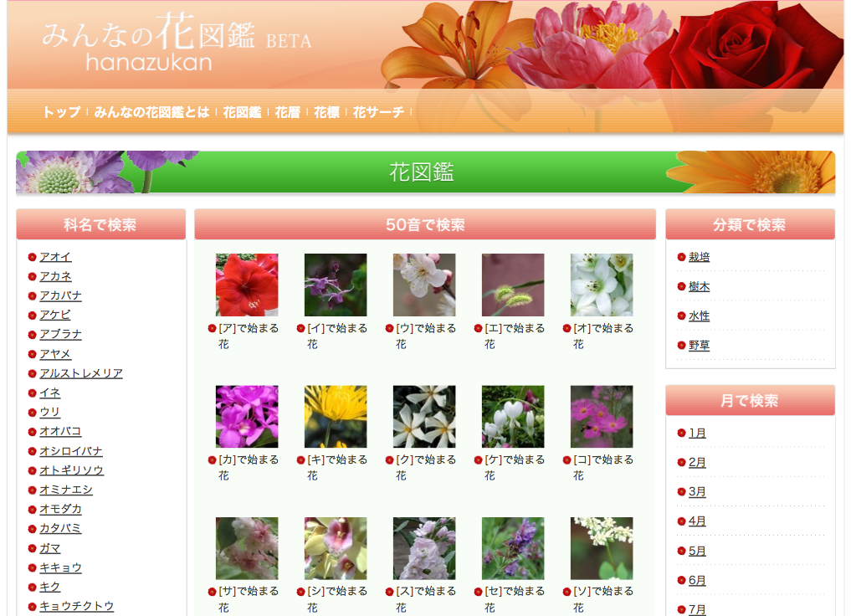Open the 1月 link under 月で検索
The image size is (851, 616).
click(695, 433)
